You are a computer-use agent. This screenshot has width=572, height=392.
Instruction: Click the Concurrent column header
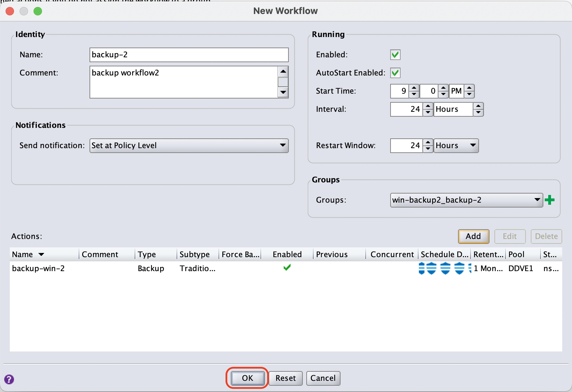tap(392, 254)
